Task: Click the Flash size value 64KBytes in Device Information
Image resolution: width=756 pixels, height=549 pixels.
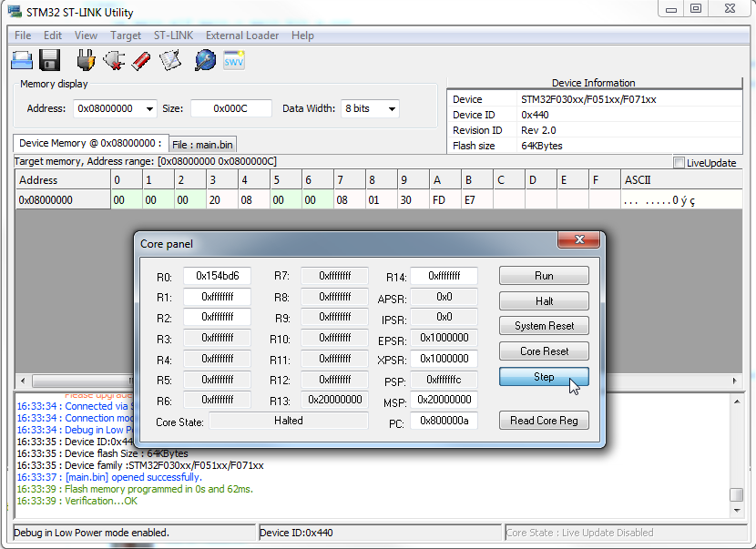Action: point(541,146)
